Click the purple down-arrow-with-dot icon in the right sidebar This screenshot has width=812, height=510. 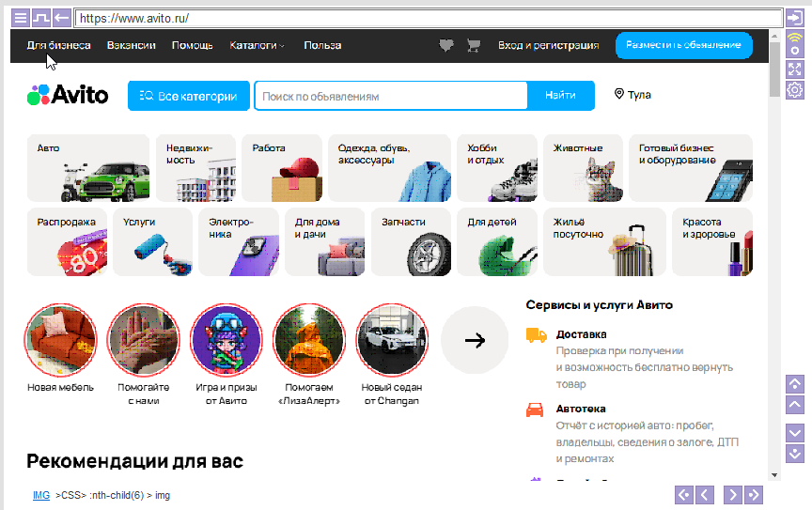coord(795,453)
